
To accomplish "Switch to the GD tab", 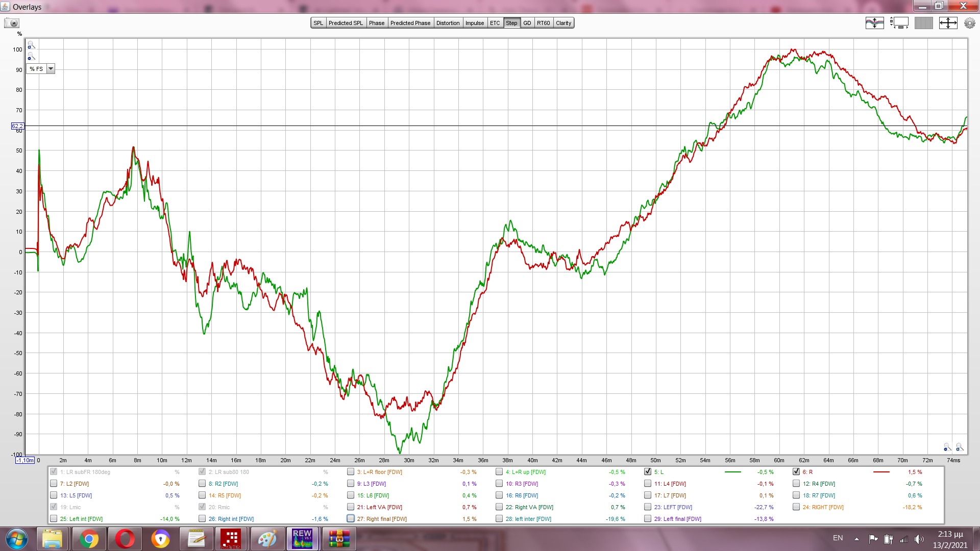I will 527,23.
